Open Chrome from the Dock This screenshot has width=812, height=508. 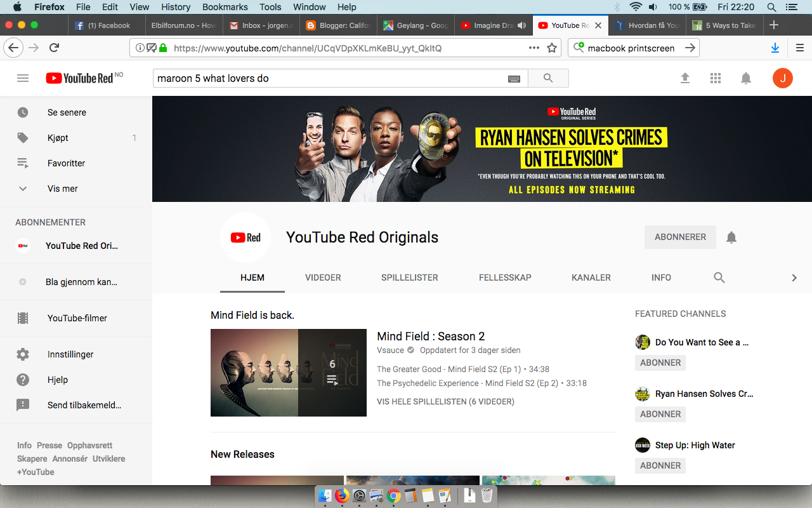click(393, 496)
